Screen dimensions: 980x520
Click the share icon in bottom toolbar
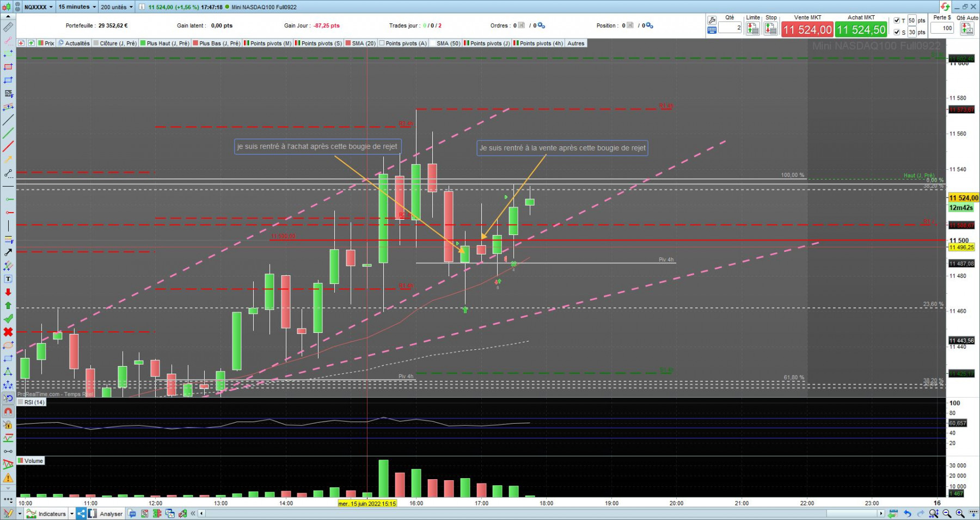[x=81, y=513]
